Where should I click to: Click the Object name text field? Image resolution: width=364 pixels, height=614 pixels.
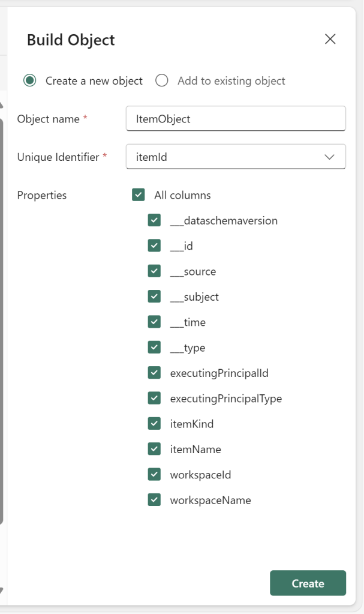tap(236, 118)
